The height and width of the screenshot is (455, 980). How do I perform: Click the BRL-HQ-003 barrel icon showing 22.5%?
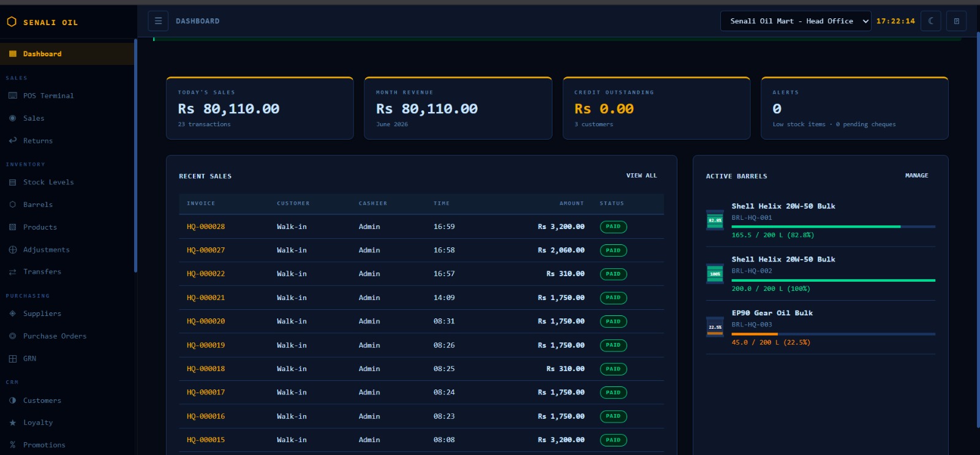pyautogui.click(x=715, y=327)
